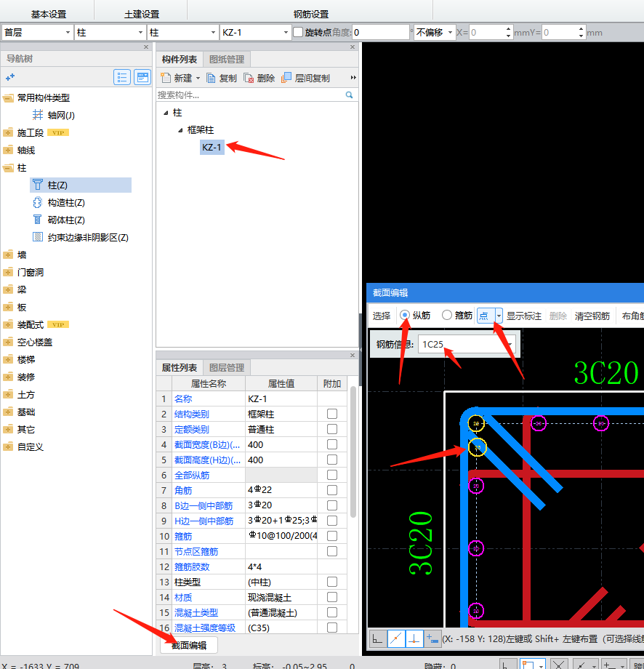The width and height of the screenshot is (644, 669).
Task: Check the 附加 box for 结构类别 row
Action: click(x=331, y=414)
